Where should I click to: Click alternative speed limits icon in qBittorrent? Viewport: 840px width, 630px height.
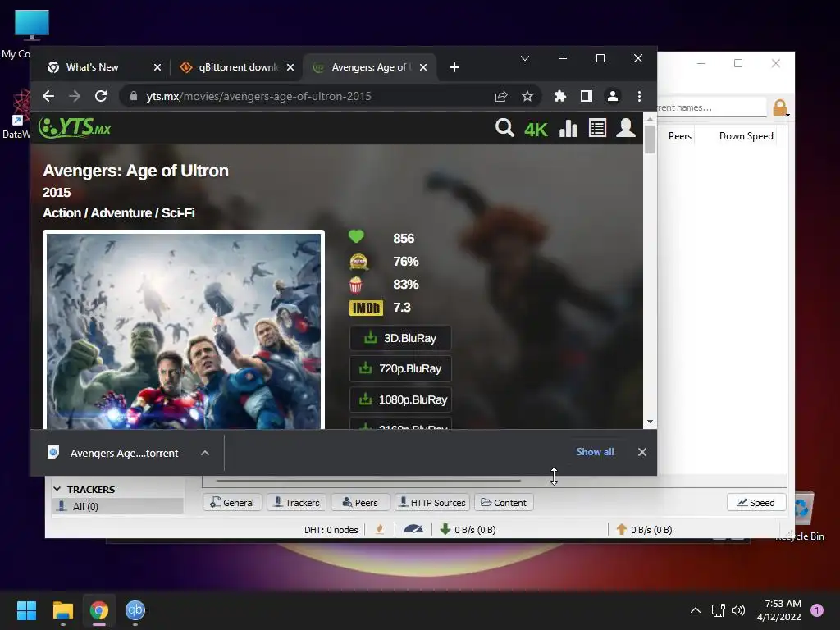pyautogui.click(x=413, y=529)
